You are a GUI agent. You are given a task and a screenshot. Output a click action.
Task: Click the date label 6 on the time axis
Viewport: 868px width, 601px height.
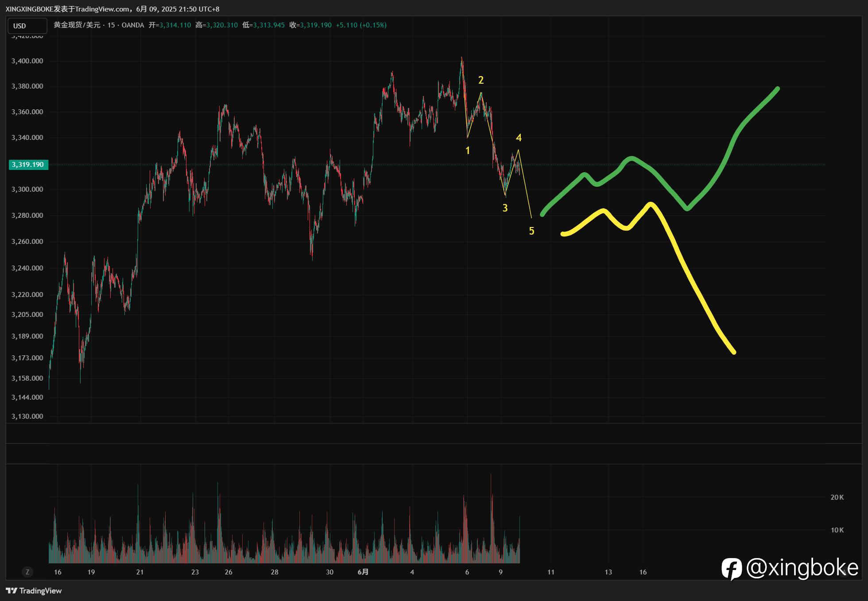tap(467, 572)
